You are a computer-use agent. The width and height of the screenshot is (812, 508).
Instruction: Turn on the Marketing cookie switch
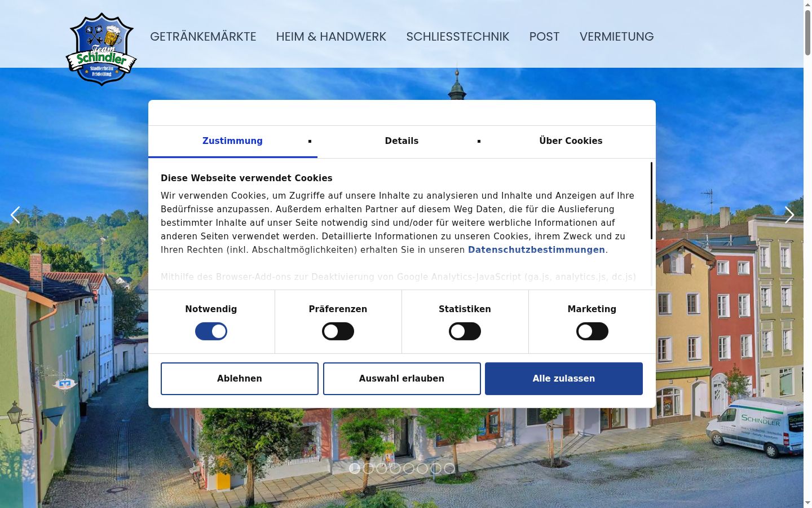pos(592,331)
